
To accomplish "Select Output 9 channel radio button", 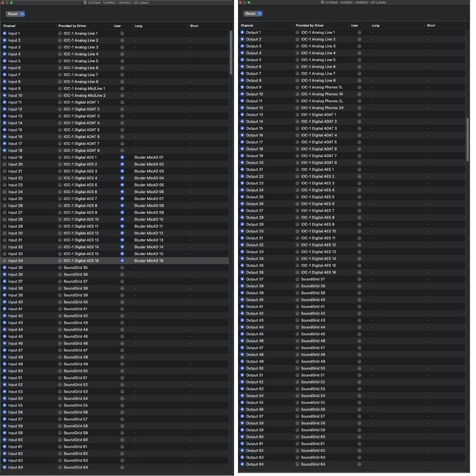I will [x=242, y=87].
